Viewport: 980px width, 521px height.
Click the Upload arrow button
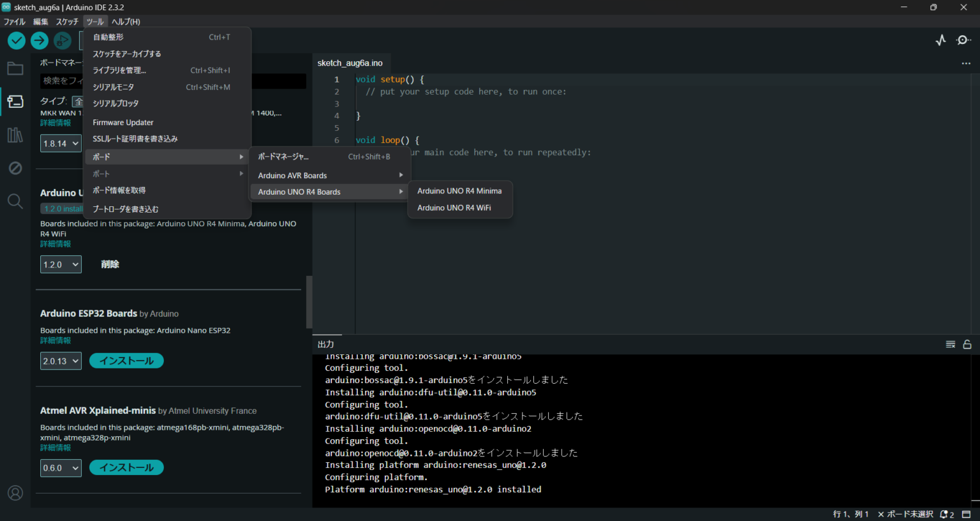point(40,41)
